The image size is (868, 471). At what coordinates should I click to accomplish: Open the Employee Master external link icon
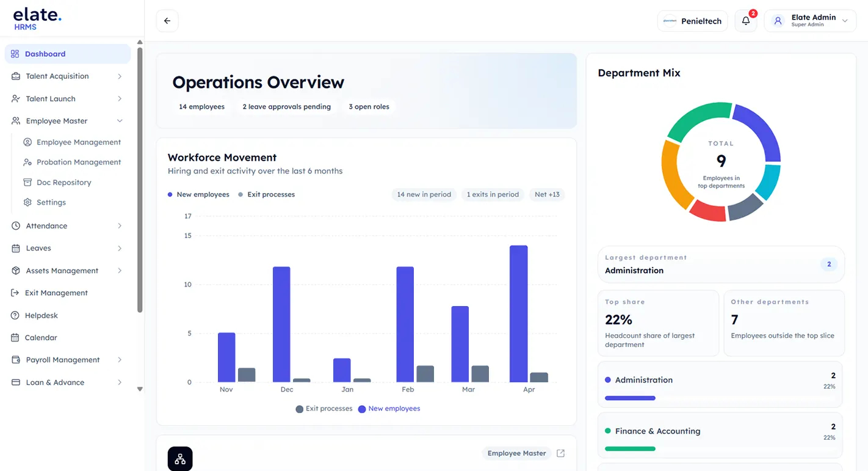click(x=560, y=453)
